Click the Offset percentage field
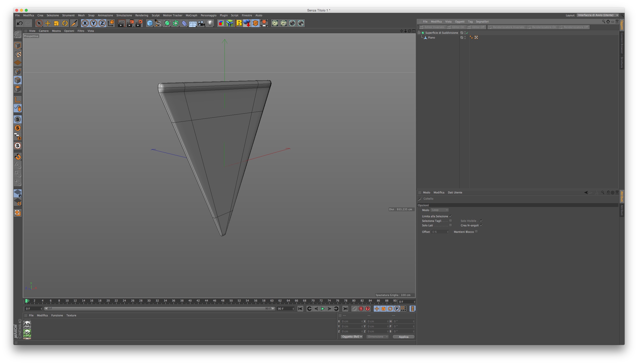The image size is (638, 364). 439,232
